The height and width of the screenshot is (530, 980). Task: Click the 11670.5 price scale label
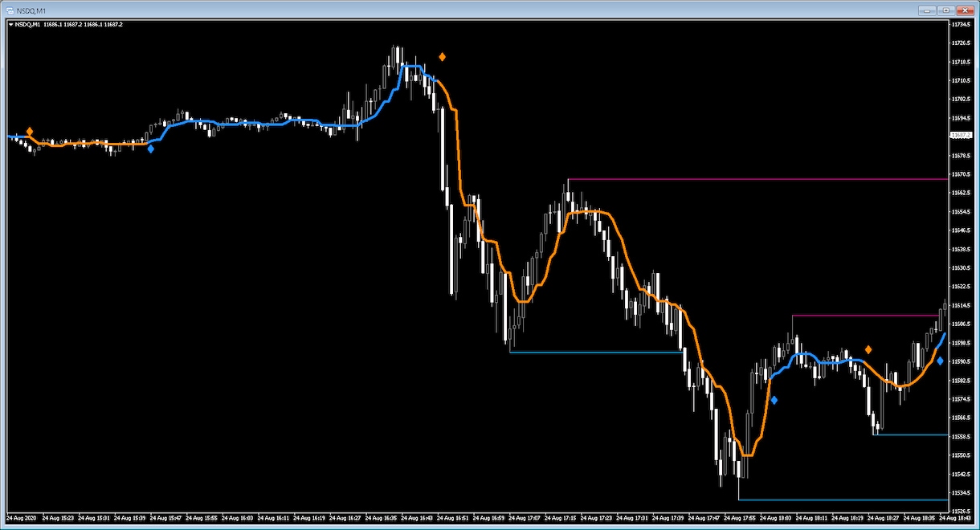click(x=961, y=174)
